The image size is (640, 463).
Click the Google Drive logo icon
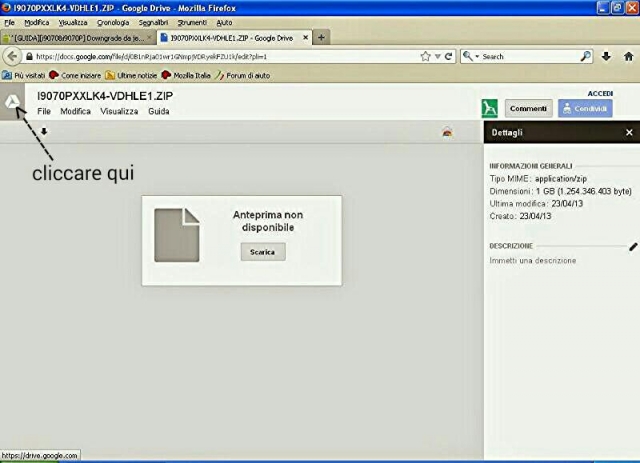(13, 103)
